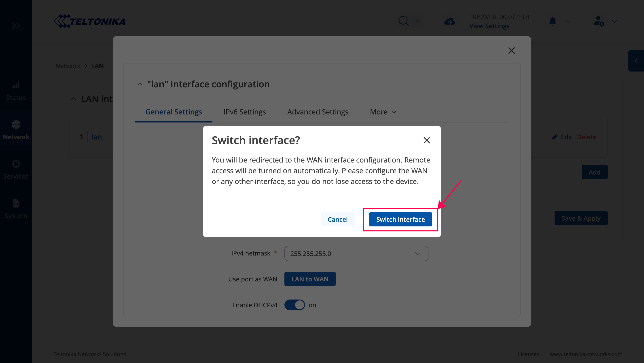Open the Status section in sidebar

click(16, 91)
